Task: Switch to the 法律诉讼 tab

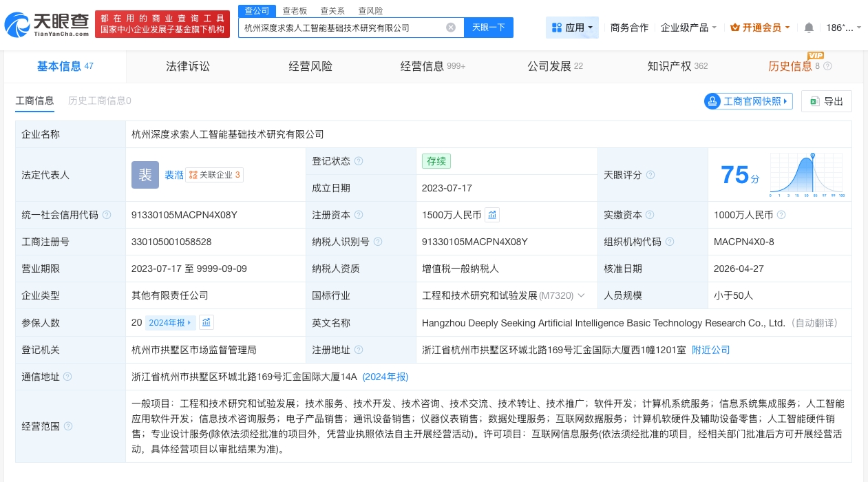Action: (x=188, y=66)
